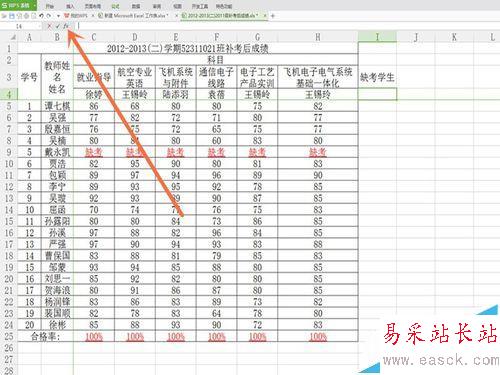Switch to the 开发工具 ribbon tab

point(200,6)
